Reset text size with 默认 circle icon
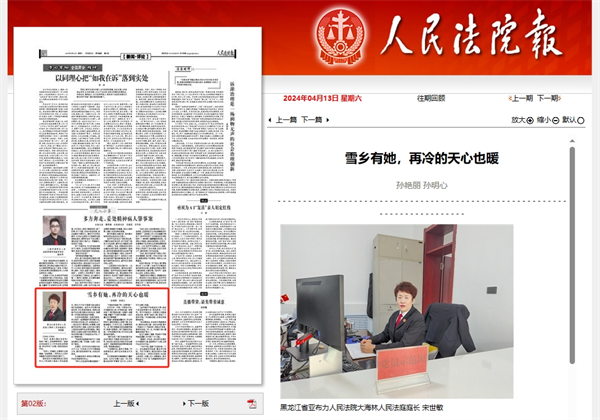 coord(579,119)
